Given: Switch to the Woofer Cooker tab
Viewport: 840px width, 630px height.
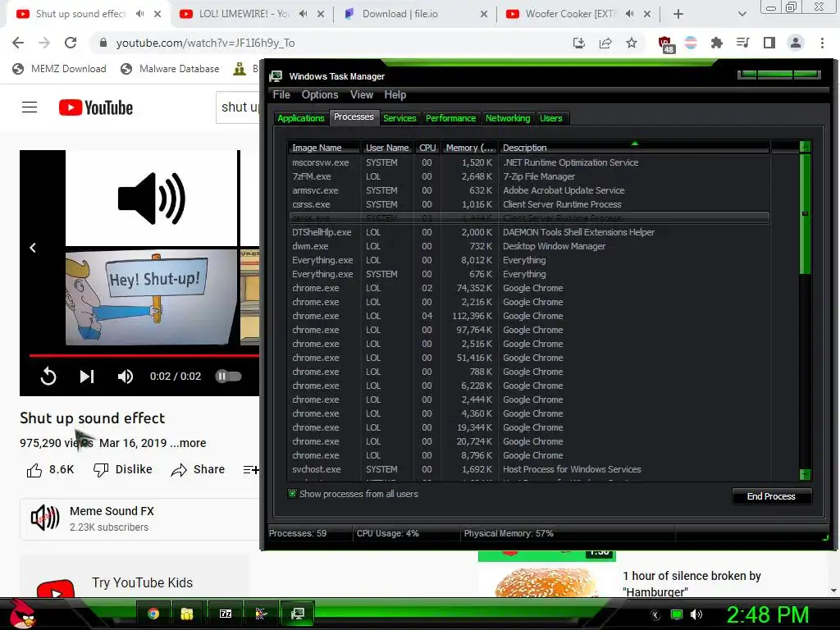Looking at the screenshot, I should pyautogui.click(x=578, y=14).
